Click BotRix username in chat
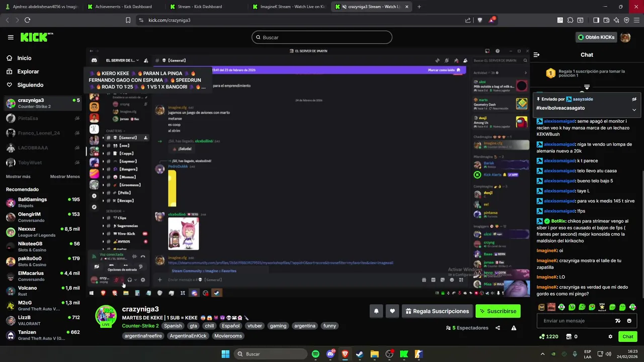 tap(558, 221)
